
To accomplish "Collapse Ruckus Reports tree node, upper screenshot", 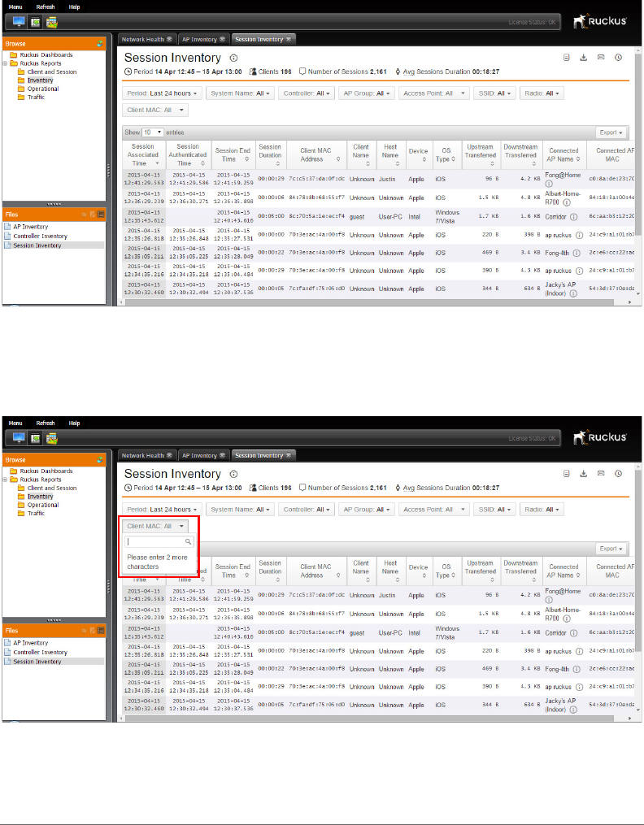I will point(5,63).
